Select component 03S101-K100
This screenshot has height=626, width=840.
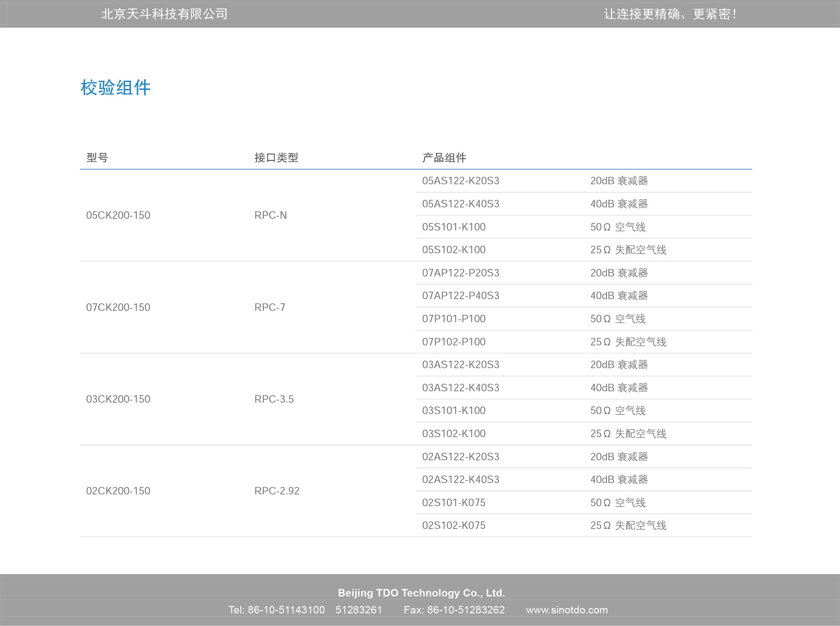point(454,410)
